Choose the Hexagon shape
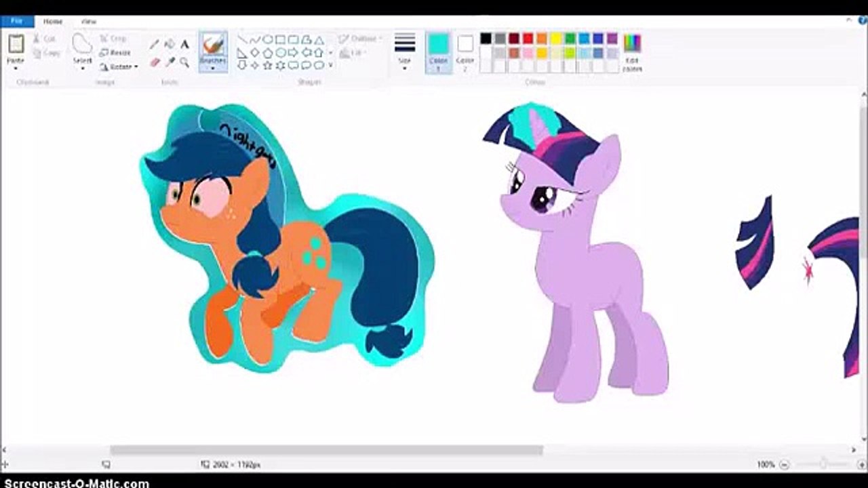 click(281, 53)
